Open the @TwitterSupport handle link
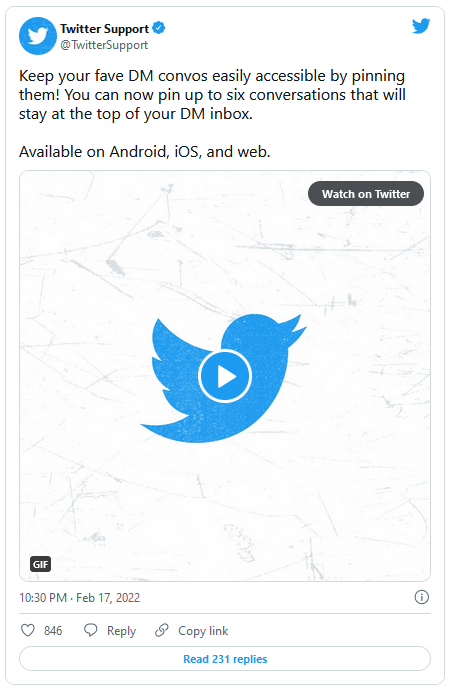The height and width of the screenshot is (691, 451). coord(104,45)
